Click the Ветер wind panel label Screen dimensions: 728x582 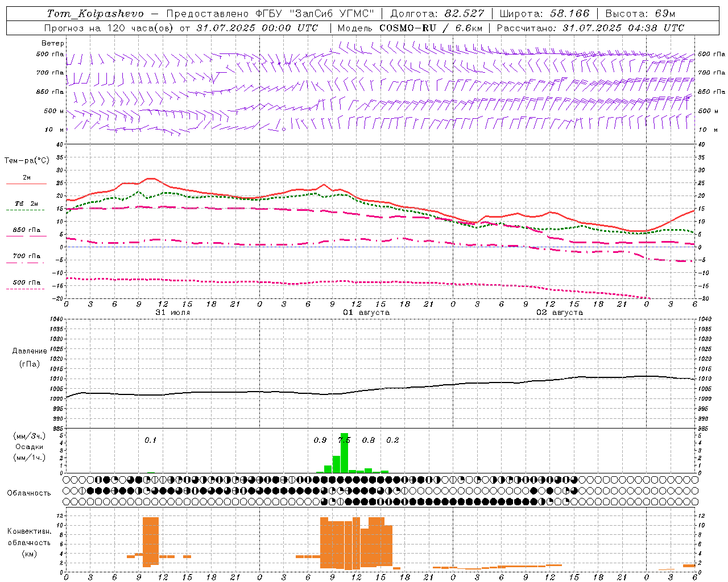(x=53, y=43)
